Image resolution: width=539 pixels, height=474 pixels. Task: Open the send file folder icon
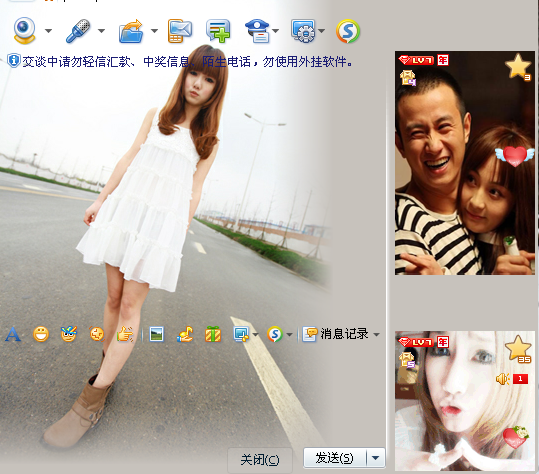coord(131,31)
